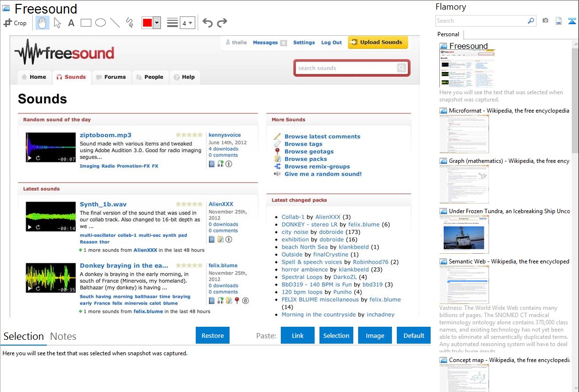The height and width of the screenshot is (392, 579).
Task: Click the red color swatch
Action: pyautogui.click(x=147, y=23)
